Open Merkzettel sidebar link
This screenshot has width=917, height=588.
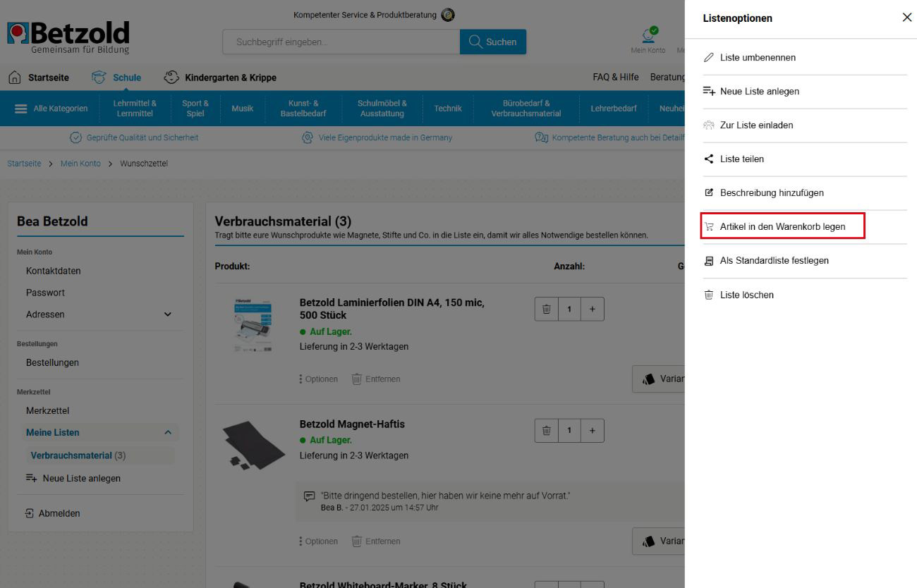coord(48,410)
